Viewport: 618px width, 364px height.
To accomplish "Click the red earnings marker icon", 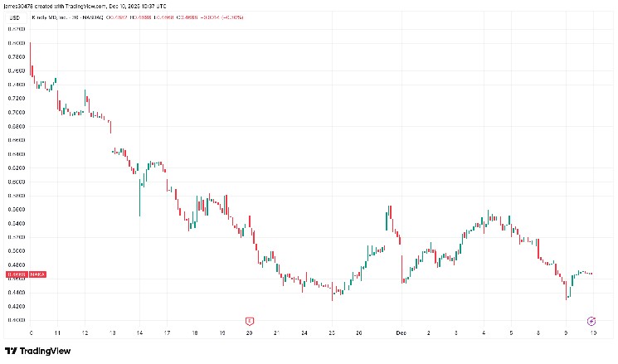I will [249, 322].
